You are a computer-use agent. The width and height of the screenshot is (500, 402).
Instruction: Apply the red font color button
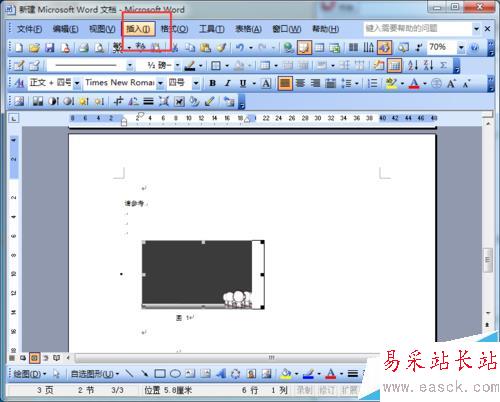pyautogui.click(x=414, y=83)
